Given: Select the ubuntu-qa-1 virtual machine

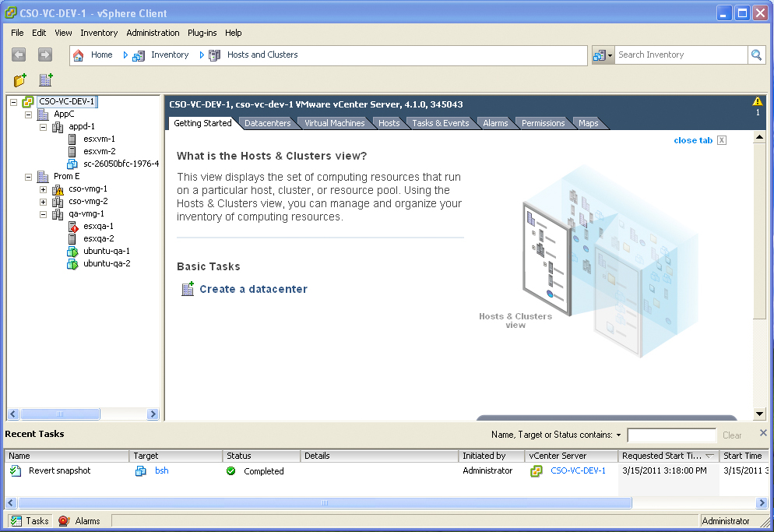Looking at the screenshot, I should 106,251.
